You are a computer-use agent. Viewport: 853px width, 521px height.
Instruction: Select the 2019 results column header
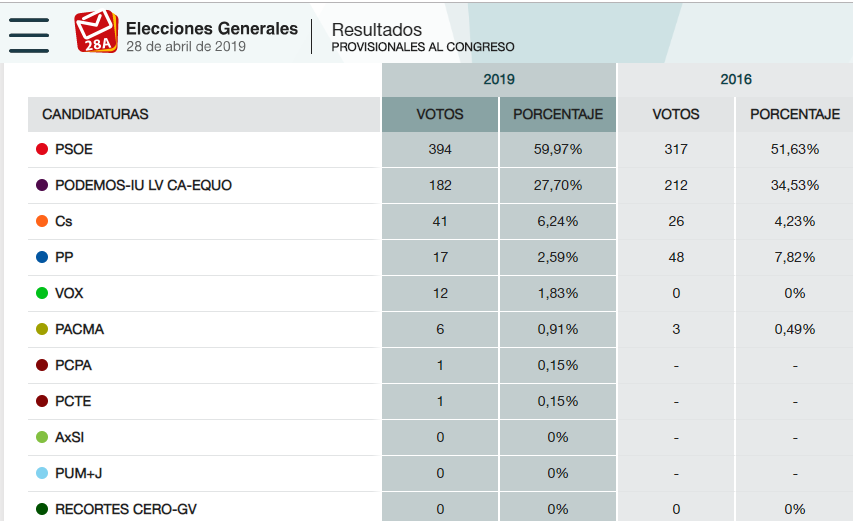coord(499,79)
